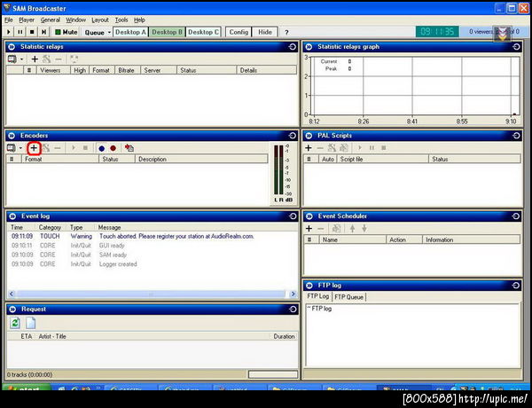Click the encoder log icon in Encoders toolbar
Image resolution: width=532 pixels, height=408 pixels.
pyautogui.click(x=129, y=148)
